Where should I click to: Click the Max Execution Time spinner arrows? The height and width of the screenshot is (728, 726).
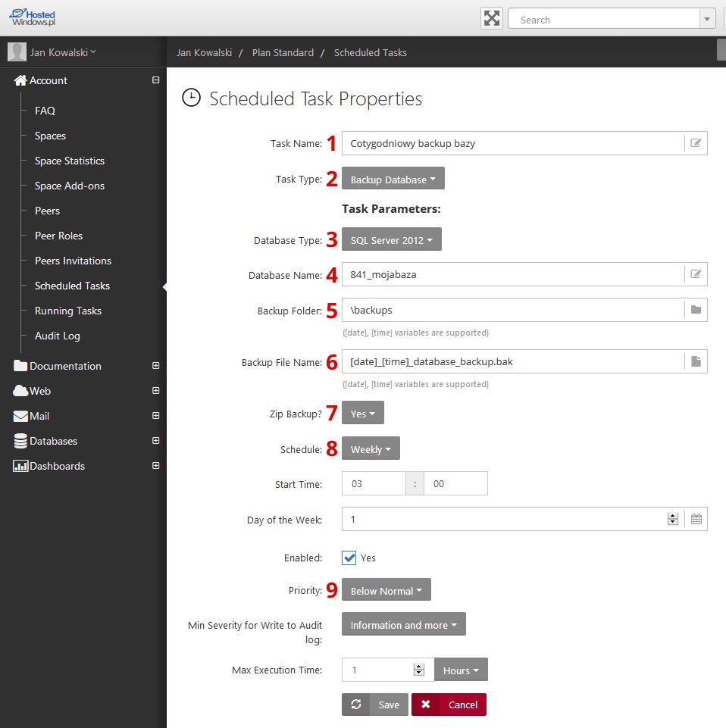[x=418, y=670]
